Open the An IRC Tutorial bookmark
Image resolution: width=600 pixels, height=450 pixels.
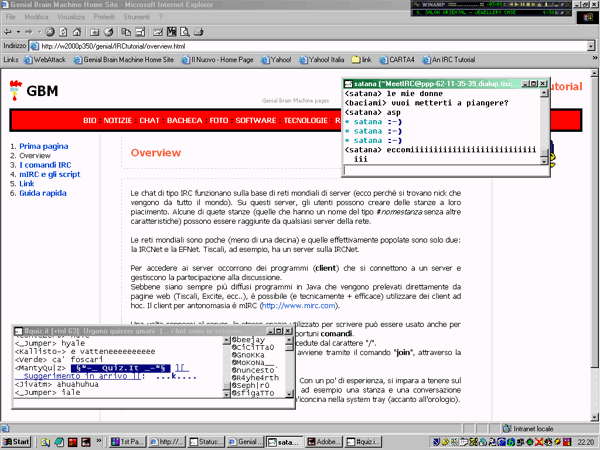[448, 60]
